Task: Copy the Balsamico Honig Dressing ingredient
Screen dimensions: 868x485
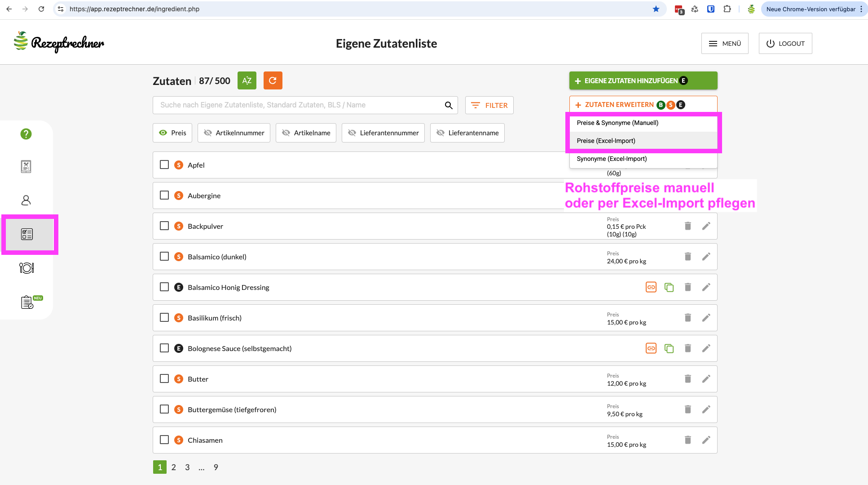Action: (x=669, y=287)
